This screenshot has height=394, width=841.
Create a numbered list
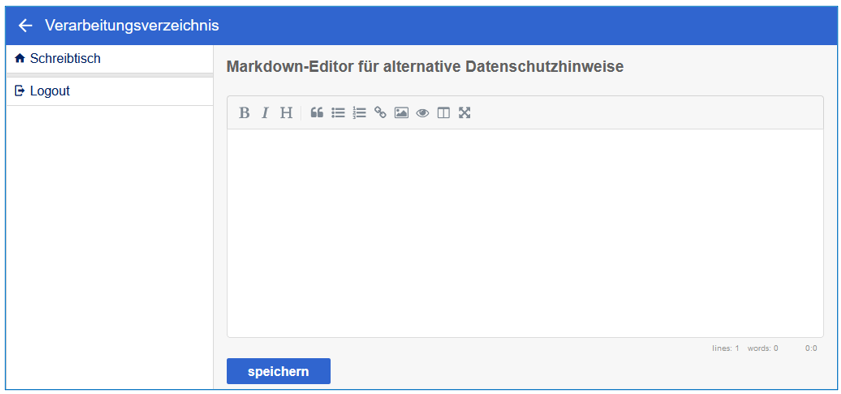359,113
